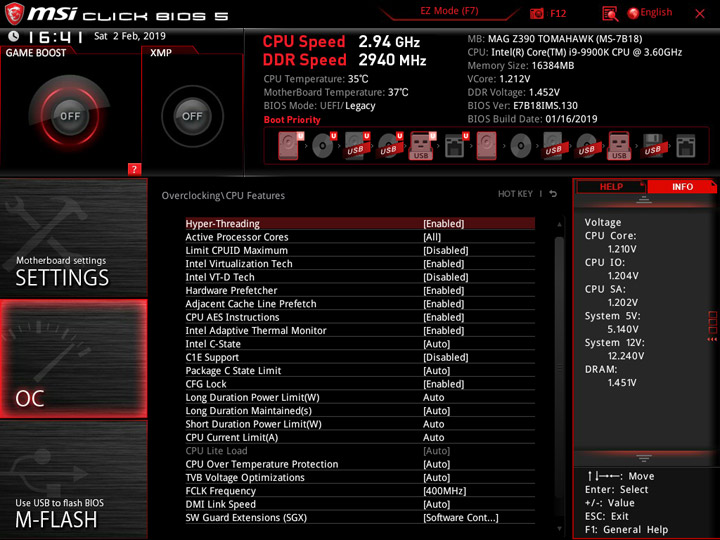Edit Short Duration Power Limit(W) value

(x=360, y=424)
